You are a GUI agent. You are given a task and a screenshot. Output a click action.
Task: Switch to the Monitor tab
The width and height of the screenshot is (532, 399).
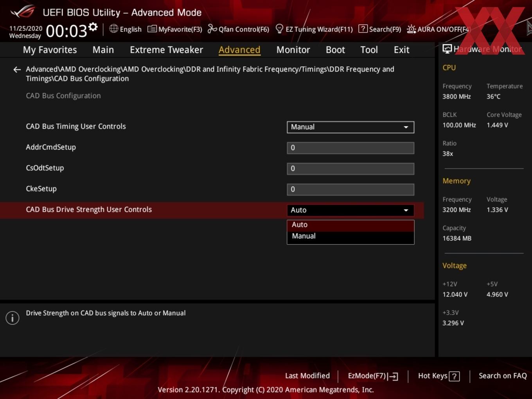coord(293,50)
